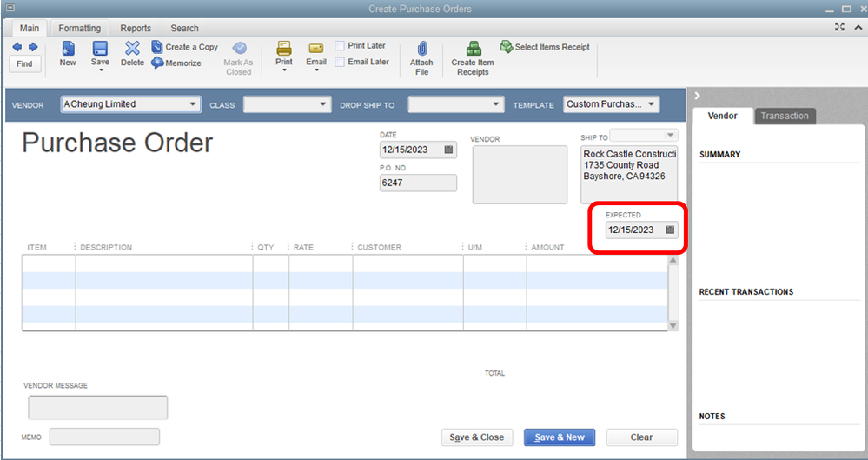Enable the Print Later checkbox

(340, 45)
